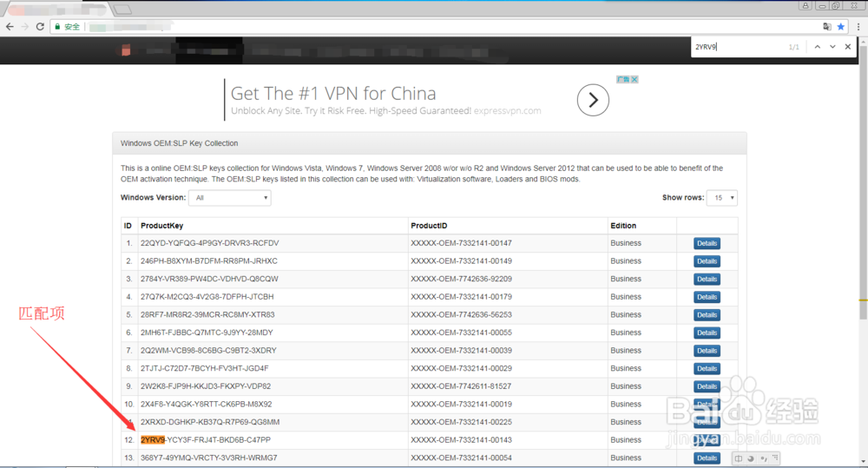Click the browser back arrow
868x468 pixels.
10,27
